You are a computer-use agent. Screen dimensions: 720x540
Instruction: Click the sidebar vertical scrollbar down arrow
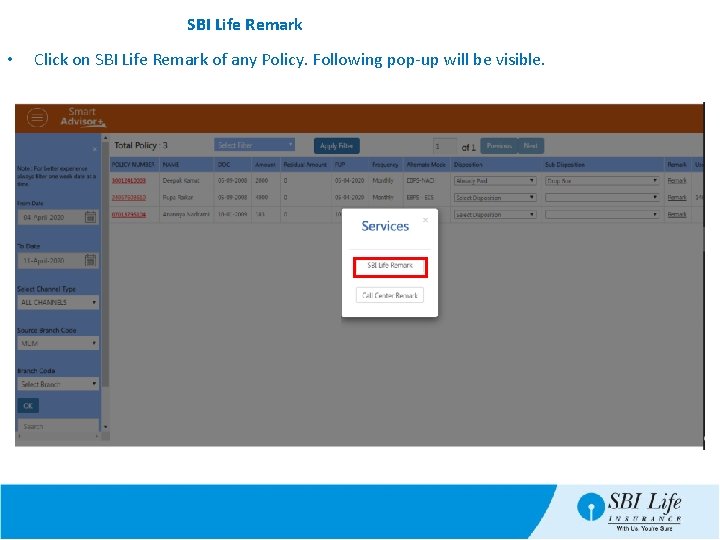[x=106, y=427]
